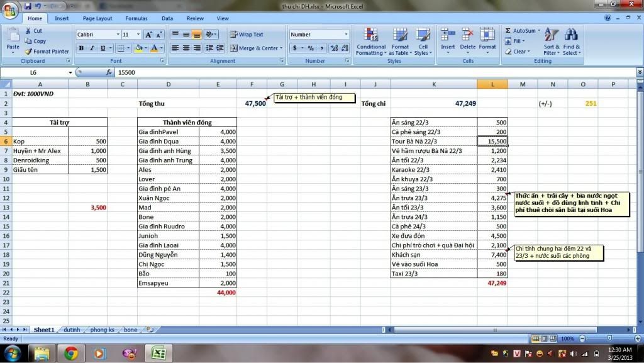Click the Insert Function fx icon
This screenshot has width=644, height=363.
[x=109, y=72]
